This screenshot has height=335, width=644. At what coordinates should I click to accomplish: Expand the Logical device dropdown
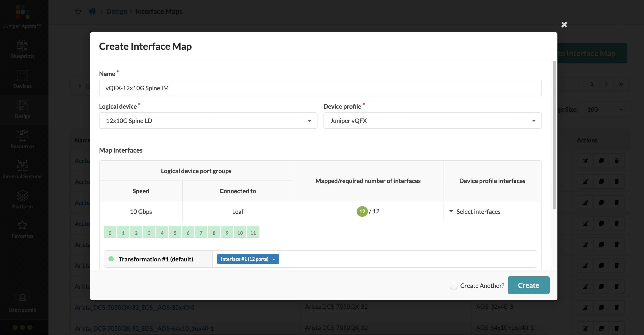click(208, 120)
